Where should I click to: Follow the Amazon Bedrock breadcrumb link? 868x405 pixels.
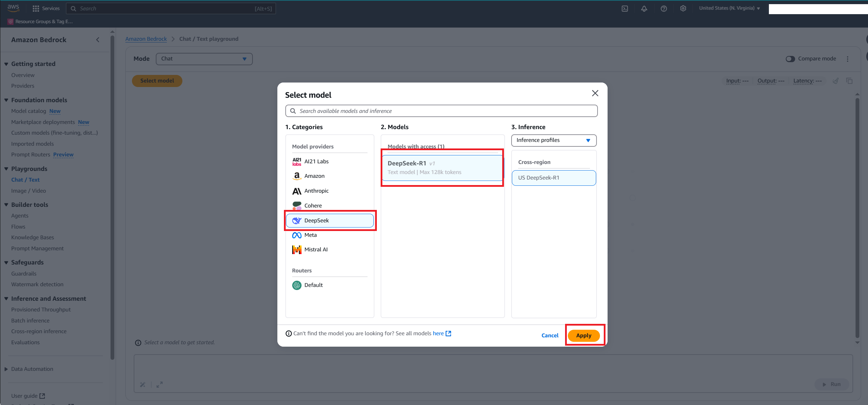pyautogui.click(x=146, y=39)
